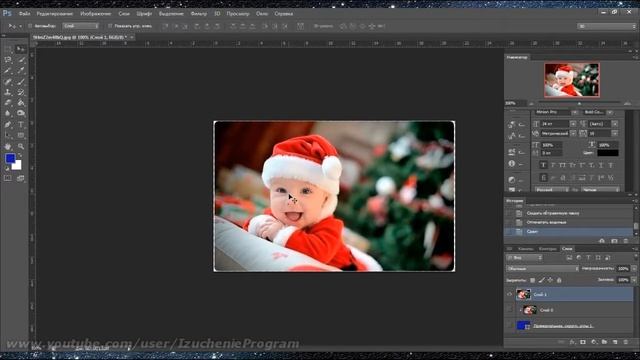Select the Pen tool

8,124
